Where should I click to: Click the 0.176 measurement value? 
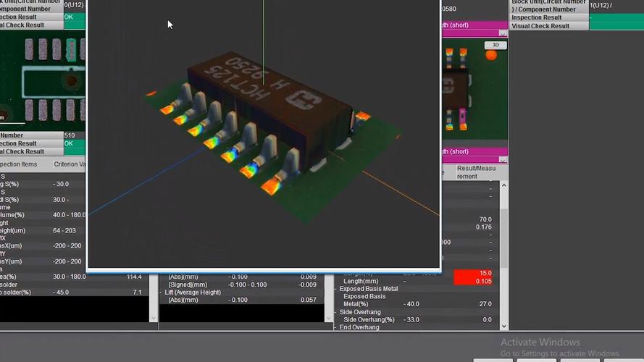tap(483, 227)
